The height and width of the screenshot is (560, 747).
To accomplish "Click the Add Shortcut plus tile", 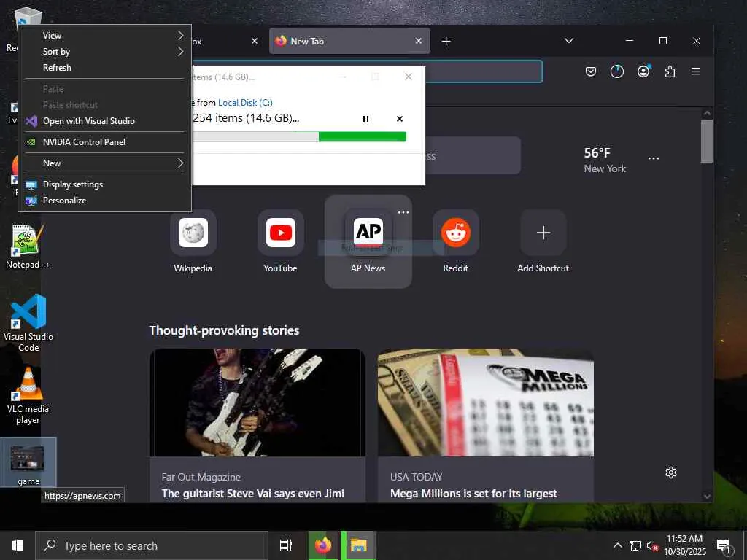I will (543, 233).
